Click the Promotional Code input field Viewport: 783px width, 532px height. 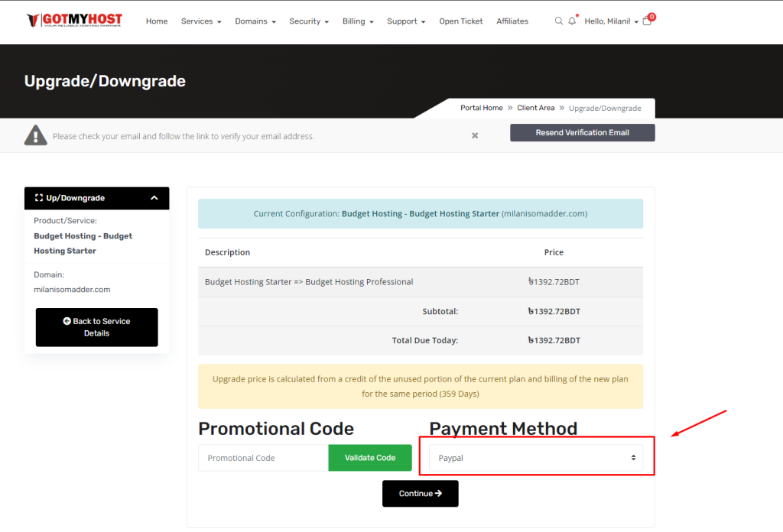263,458
